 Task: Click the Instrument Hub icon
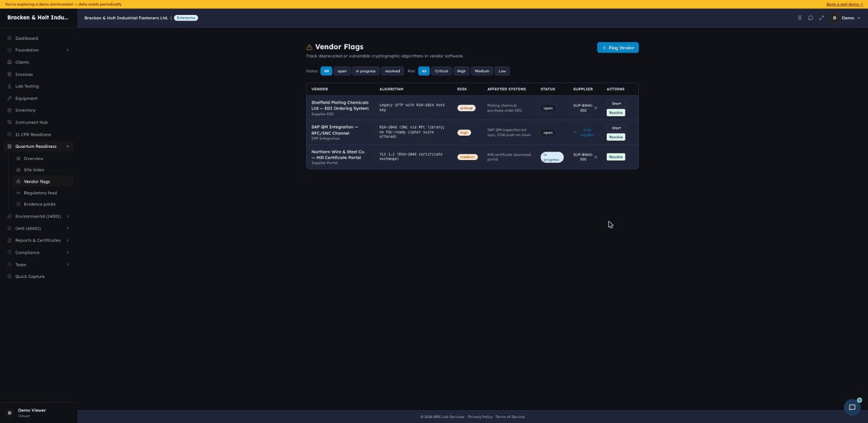point(10,122)
